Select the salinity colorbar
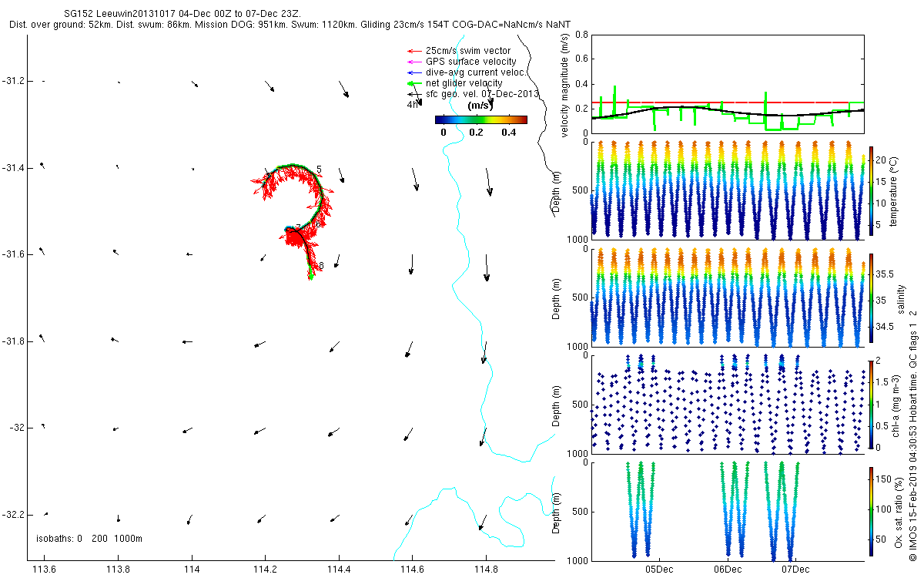This screenshot has height=578, width=924. 872,297
